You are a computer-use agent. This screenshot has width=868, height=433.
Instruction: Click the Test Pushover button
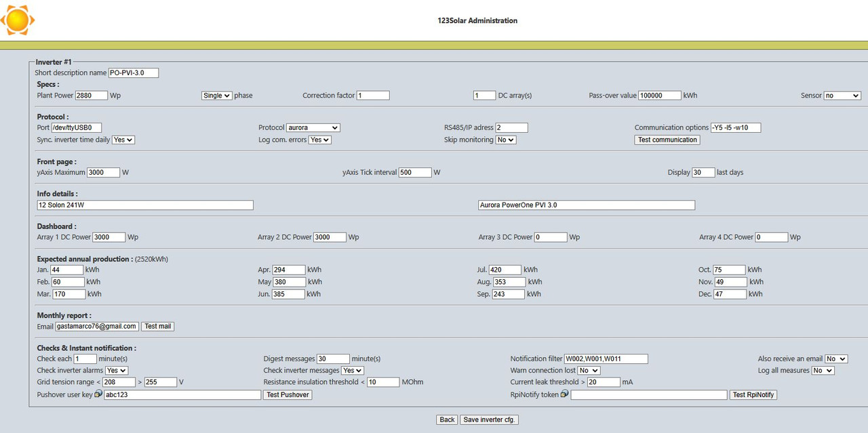(288, 394)
